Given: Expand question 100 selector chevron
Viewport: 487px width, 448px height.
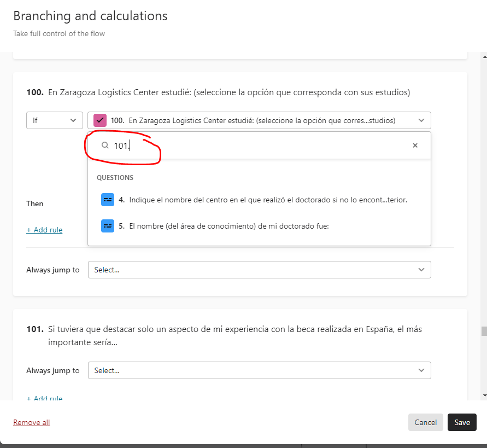Looking at the screenshot, I should pos(421,120).
